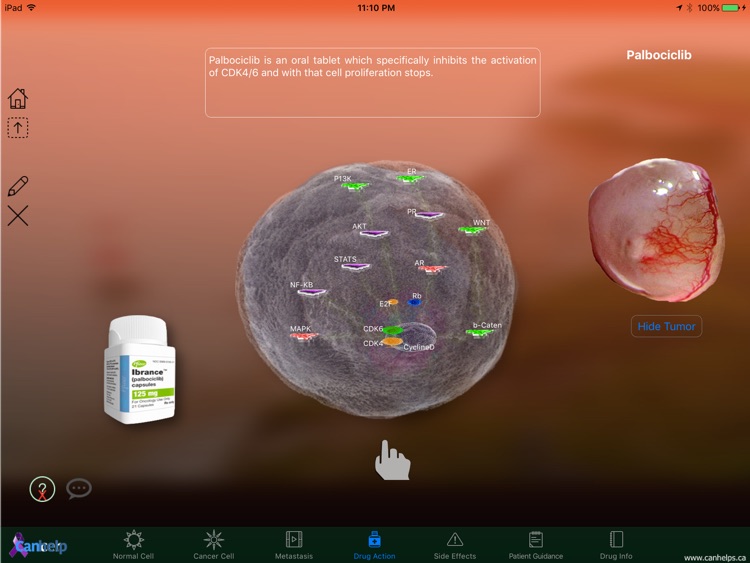Tap the battery indicator in status bar
The width and height of the screenshot is (750, 563).
pos(731,8)
